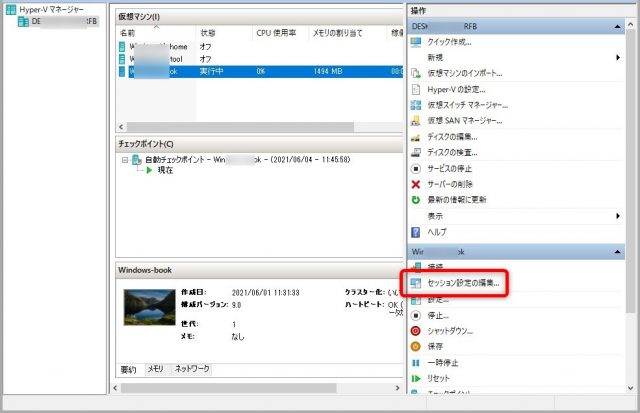Select the DESKTOP server node in tree
Screen dimensions: 640x413
58,21
